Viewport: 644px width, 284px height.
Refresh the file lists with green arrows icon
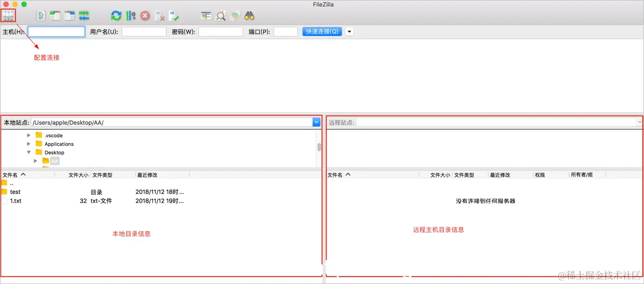click(116, 16)
